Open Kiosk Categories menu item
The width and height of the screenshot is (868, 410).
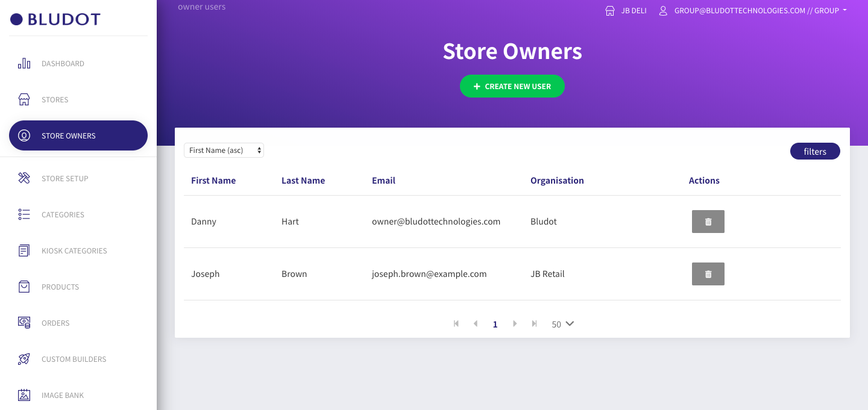click(x=74, y=251)
